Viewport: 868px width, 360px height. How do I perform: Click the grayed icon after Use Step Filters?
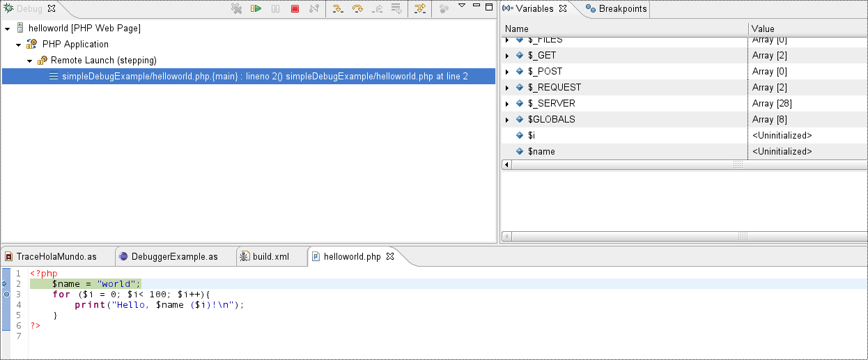point(442,9)
